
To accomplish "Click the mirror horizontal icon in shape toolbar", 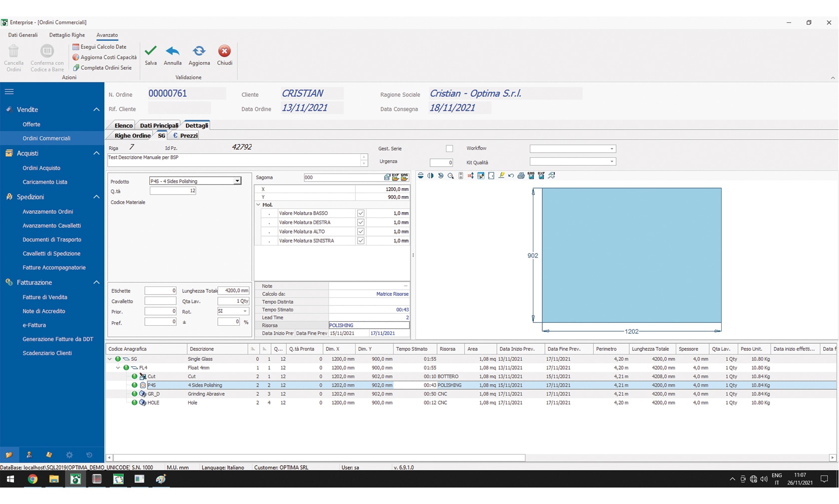I will [430, 176].
